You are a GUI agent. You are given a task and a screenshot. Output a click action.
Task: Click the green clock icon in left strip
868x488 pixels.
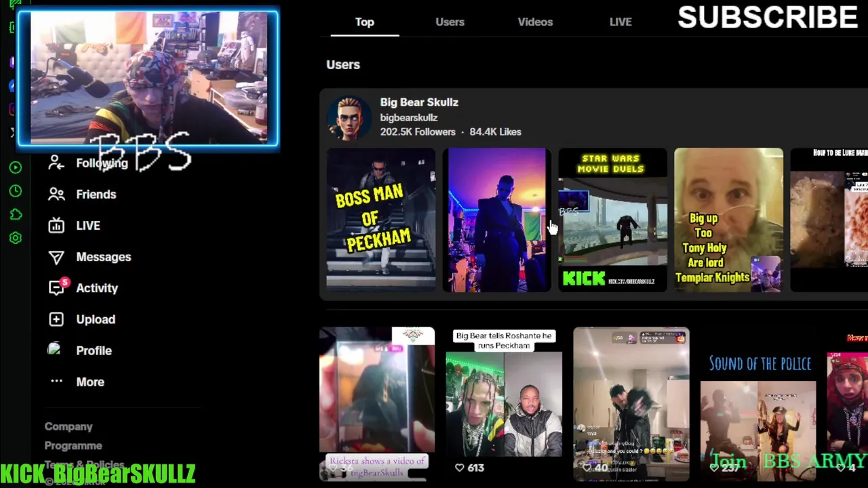click(16, 191)
